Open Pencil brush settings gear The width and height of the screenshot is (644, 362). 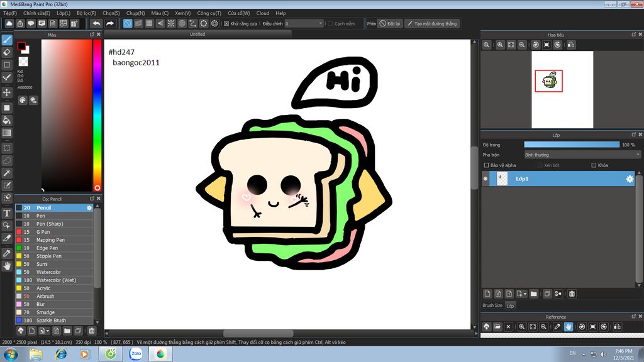pyautogui.click(x=89, y=207)
